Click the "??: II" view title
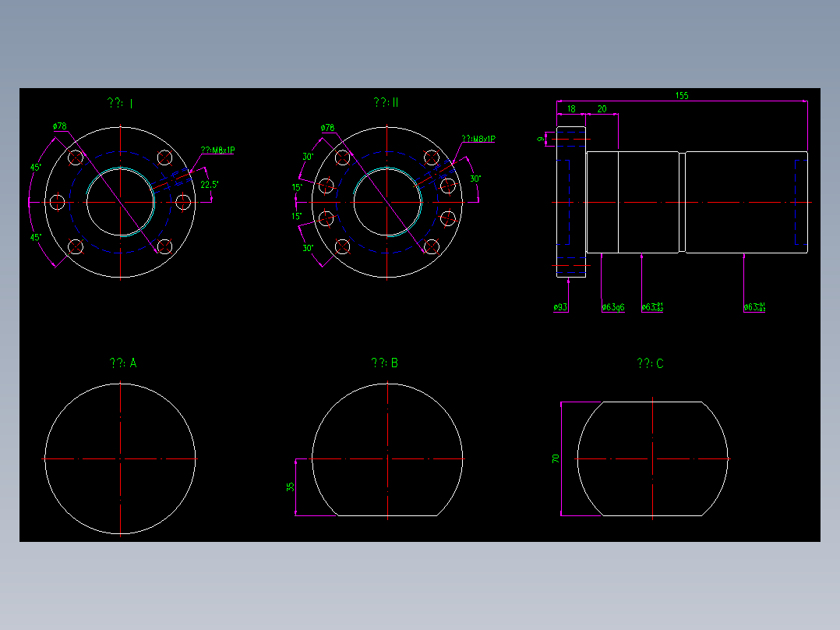Image resolution: width=840 pixels, height=630 pixels. (x=386, y=102)
